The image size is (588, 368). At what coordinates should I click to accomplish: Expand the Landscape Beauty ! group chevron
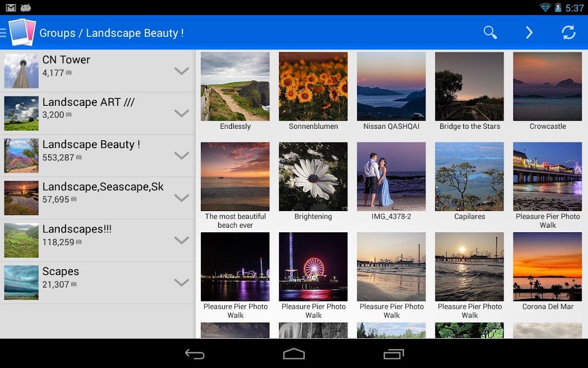click(181, 155)
